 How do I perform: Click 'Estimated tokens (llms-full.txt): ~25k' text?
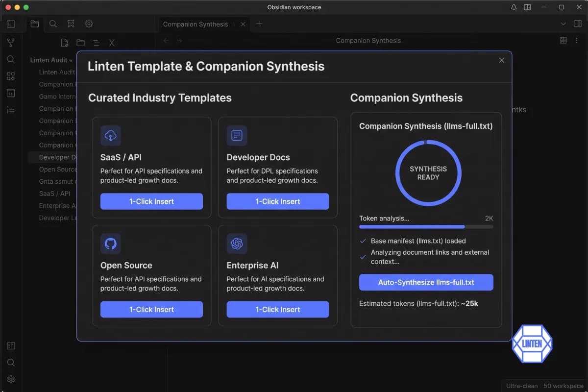[418, 303]
